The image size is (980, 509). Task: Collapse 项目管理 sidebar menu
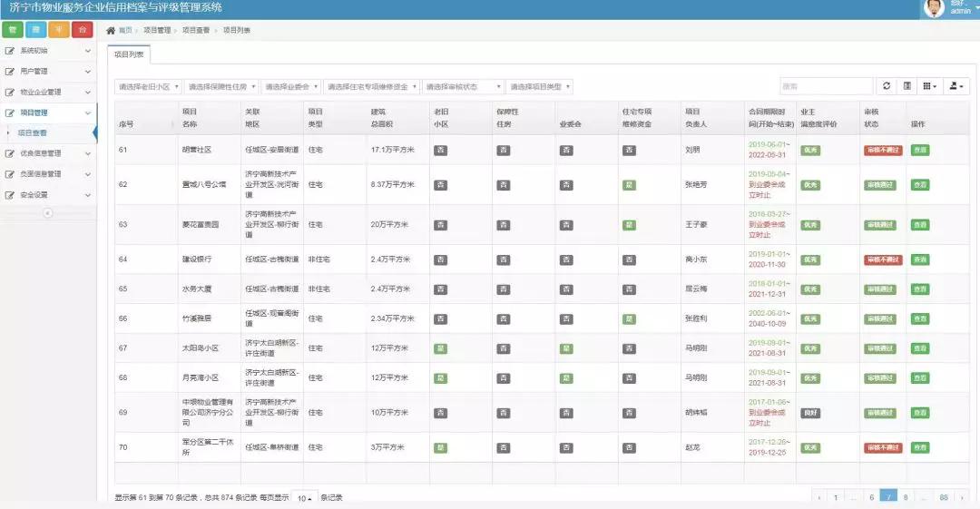pos(48,113)
